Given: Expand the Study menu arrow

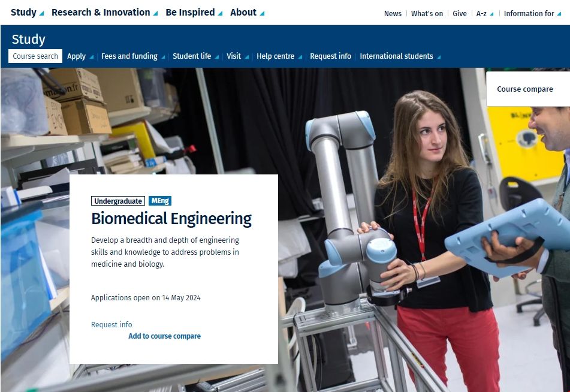Looking at the screenshot, I should click(x=41, y=14).
